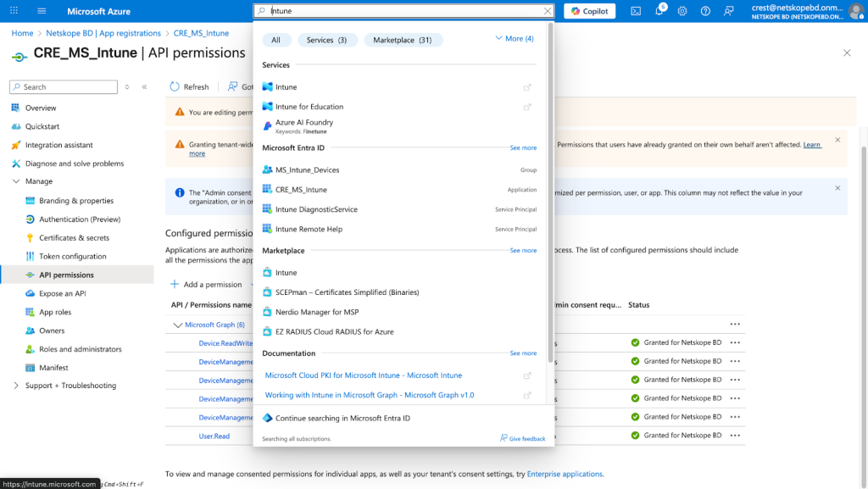Open Cloud Shell from the top bar
This screenshot has height=489, width=868.
click(636, 11)
